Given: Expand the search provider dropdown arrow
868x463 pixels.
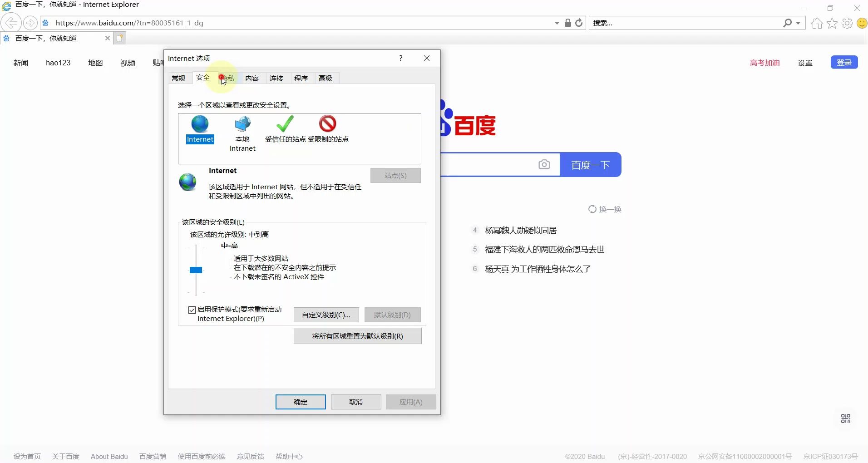Looking at the screenshot, I should tap(798, 23).
